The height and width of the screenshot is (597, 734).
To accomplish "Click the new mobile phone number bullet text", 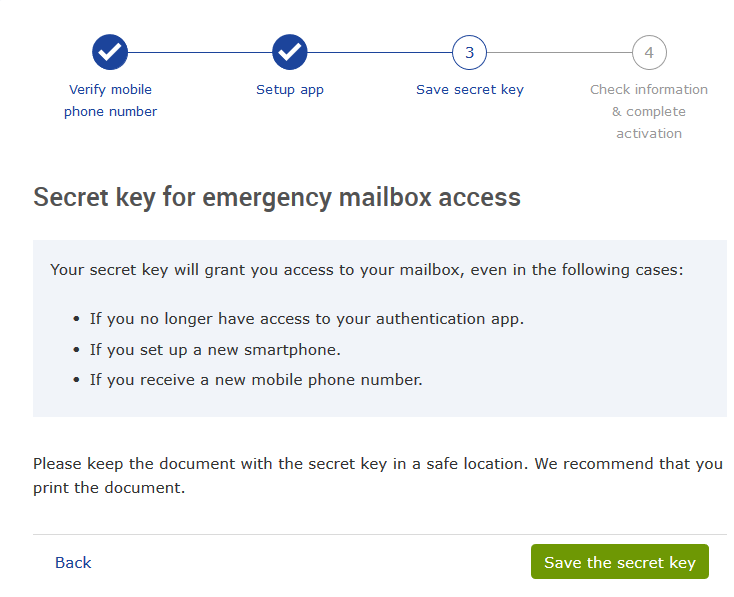I will tap(256, 380).
